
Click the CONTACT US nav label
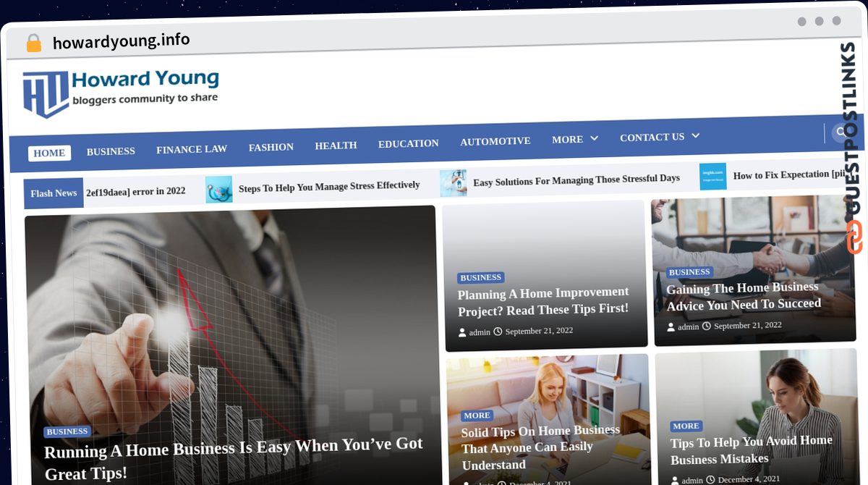point(652,137)
